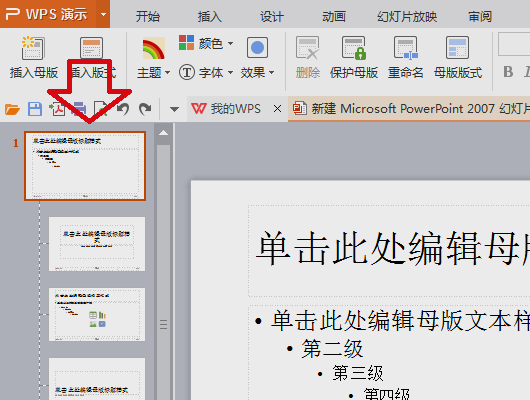This screenshot has height=400, width=530.
Task: Select slide master thumbnail number 1
Action: click(85, 166)
